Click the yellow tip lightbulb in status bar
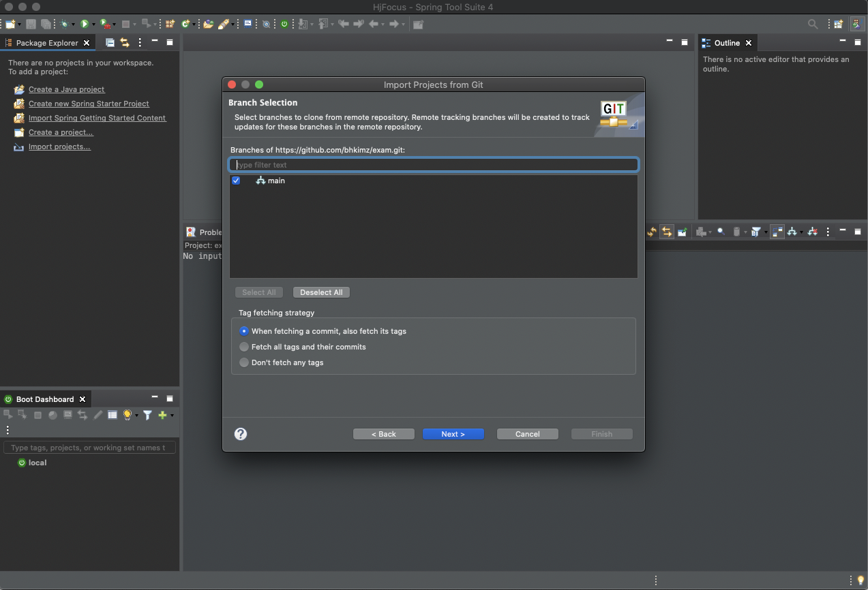Screen dimensions: 868x590 [x=860, y=580]
